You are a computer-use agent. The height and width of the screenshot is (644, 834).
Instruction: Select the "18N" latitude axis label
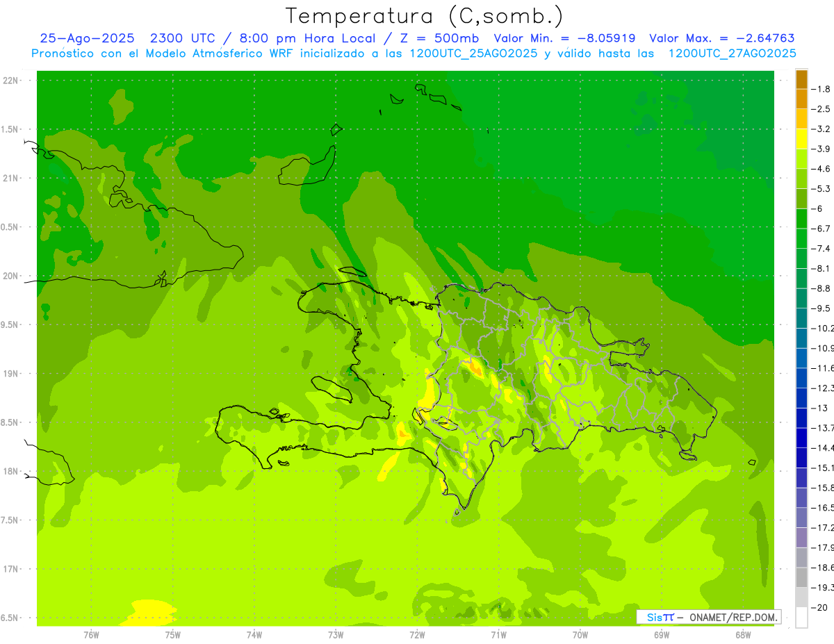10,471
